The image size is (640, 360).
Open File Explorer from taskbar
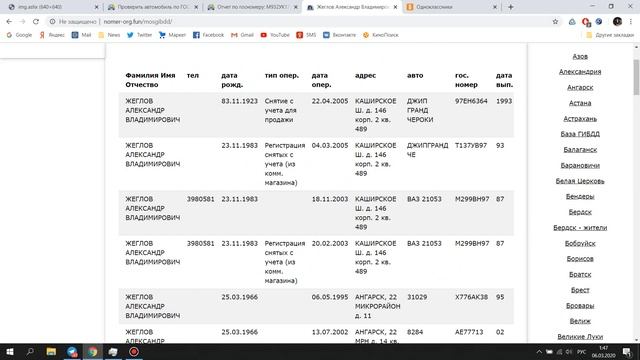point(51,352)
